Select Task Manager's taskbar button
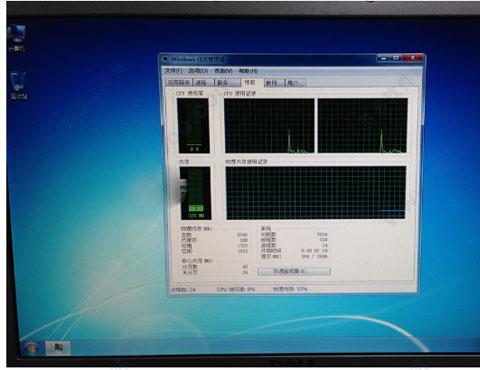Screen dimensions: 480x370 tap(58, 348)
